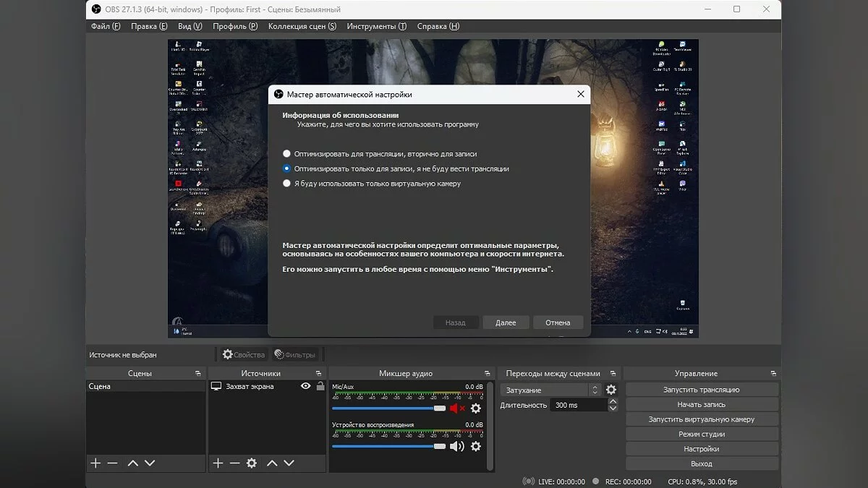Image resolution: width=868 pixels, height=488 pixels.
Task: Unmute the Mic/Aux red speaker icon
Action: [x=457, y=408]
